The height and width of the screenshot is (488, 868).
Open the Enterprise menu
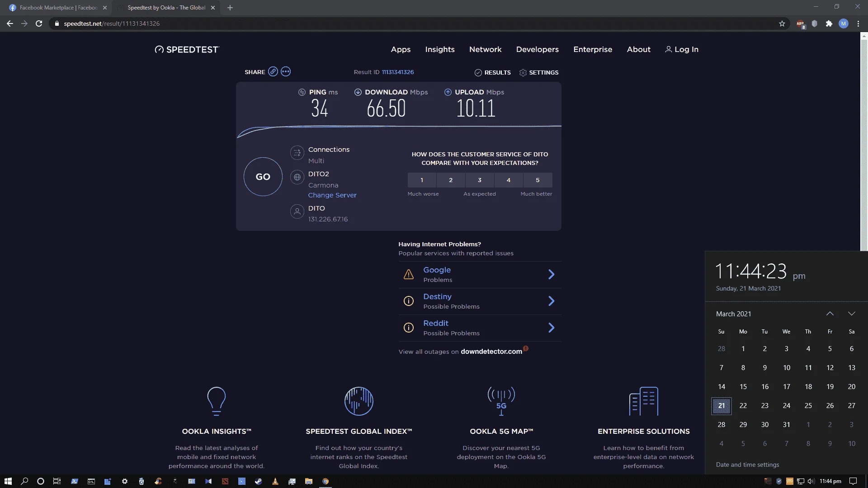(x=593, y=49)
